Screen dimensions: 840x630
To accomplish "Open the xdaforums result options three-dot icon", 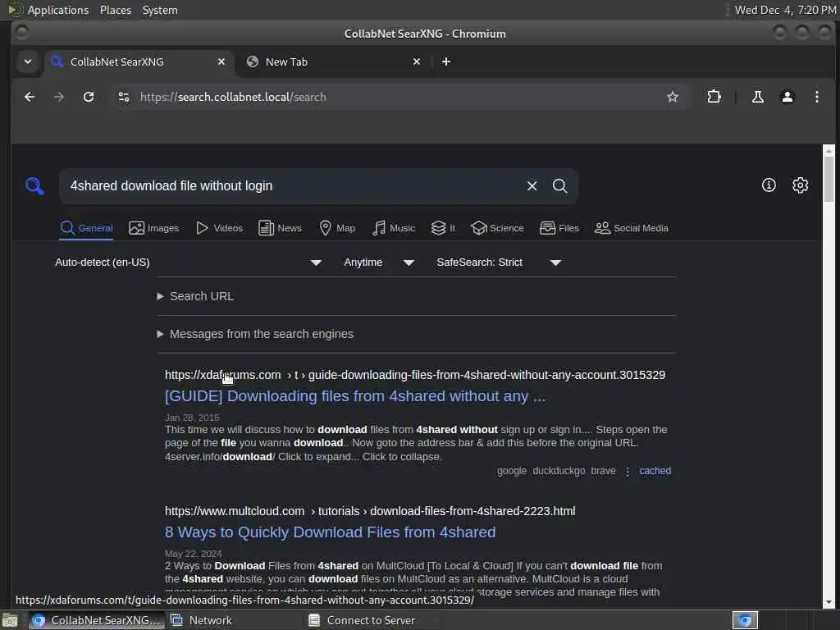I will click(628, 472).
